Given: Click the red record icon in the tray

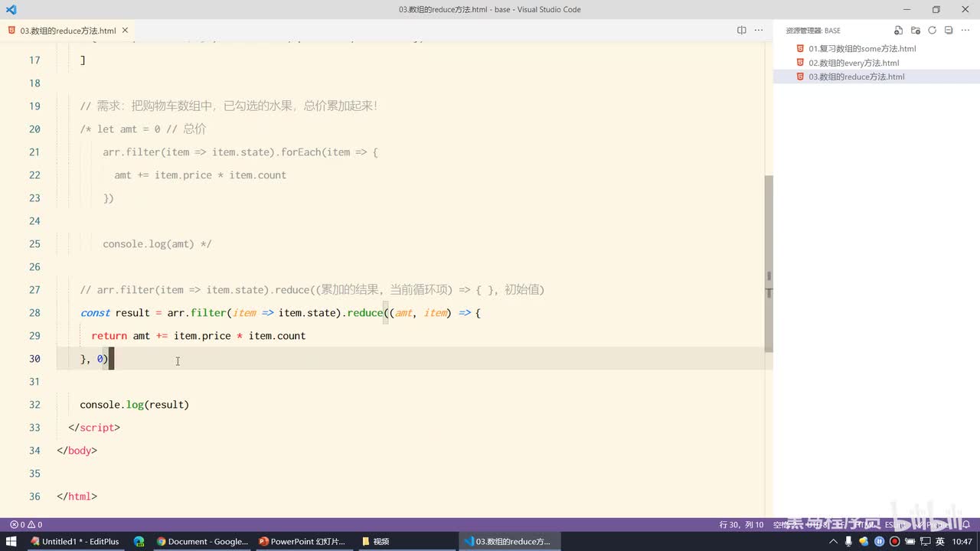Looking at the screenshot, I should [894, 541].
